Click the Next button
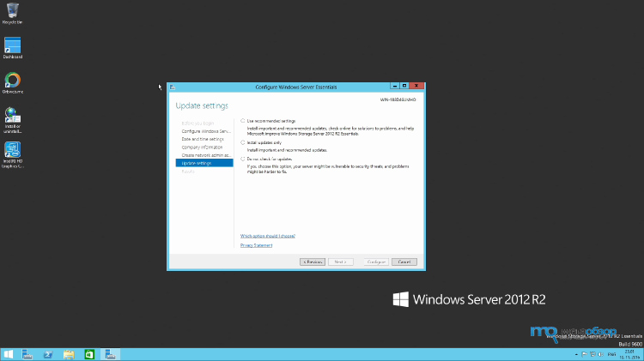Image resolution: width=644 pixels, height=361 pixels. point(341,262)
